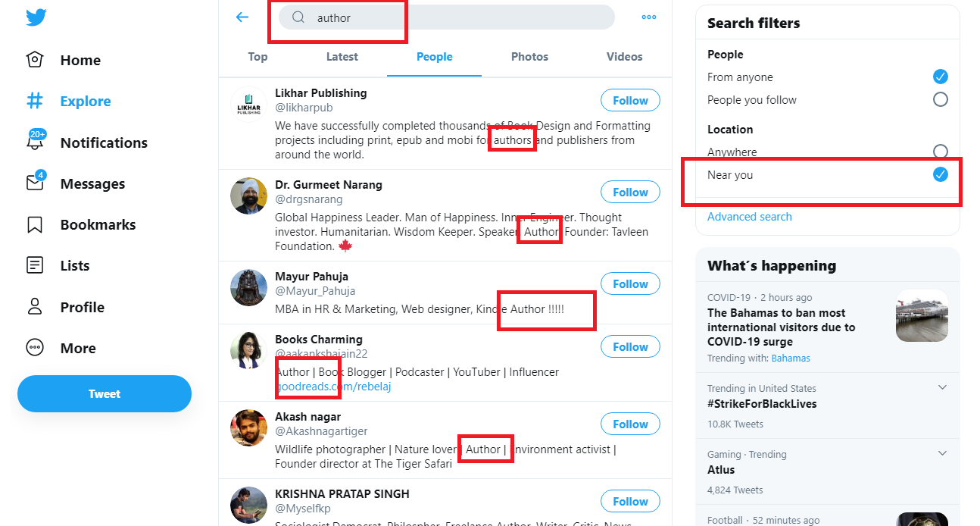Go to Home via house icon
This screenshot has width=980, height=526.
pyautogui.click(x=35, y=60)
